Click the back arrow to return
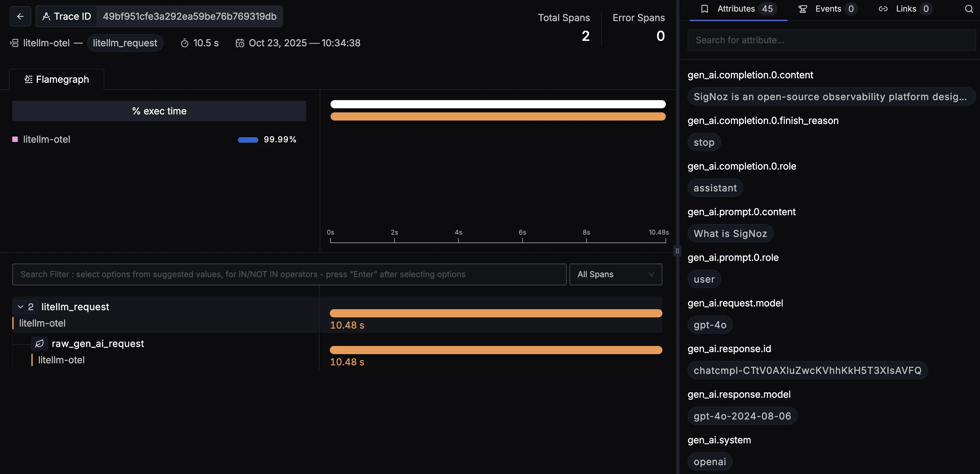Image resolution: width=980 pixels, height=474 pixels. click(20, 16)
